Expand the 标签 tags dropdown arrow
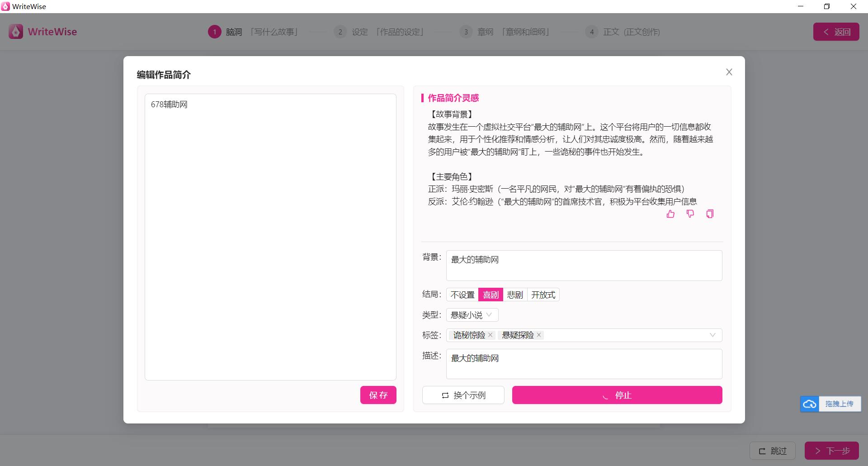 tap(712, 335)
